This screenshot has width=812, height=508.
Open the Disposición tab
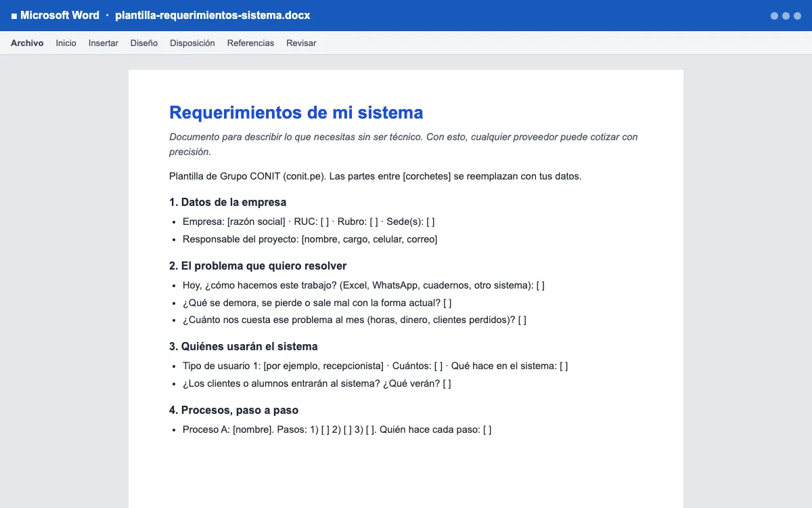click(x=192, y=43)
